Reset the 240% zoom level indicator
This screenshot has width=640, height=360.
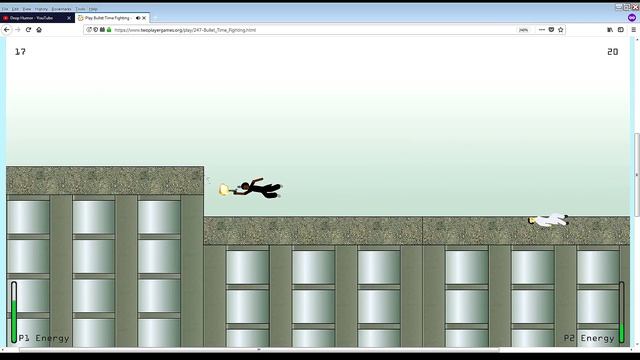[523, 30]
